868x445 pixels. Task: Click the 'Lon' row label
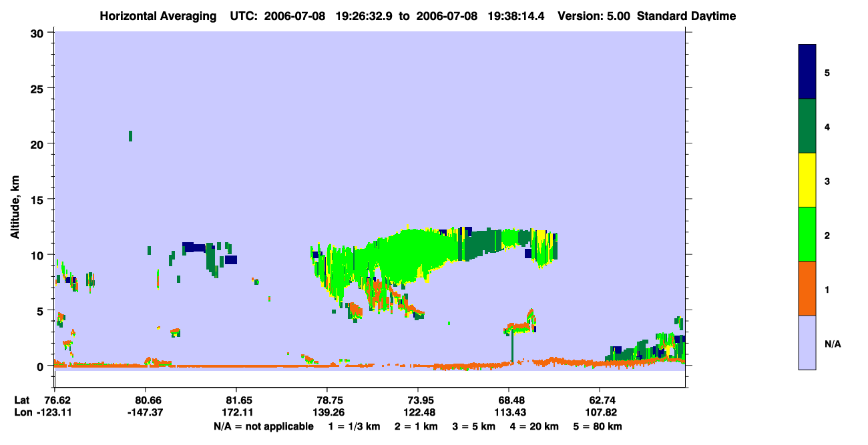[x=22, y=412]
